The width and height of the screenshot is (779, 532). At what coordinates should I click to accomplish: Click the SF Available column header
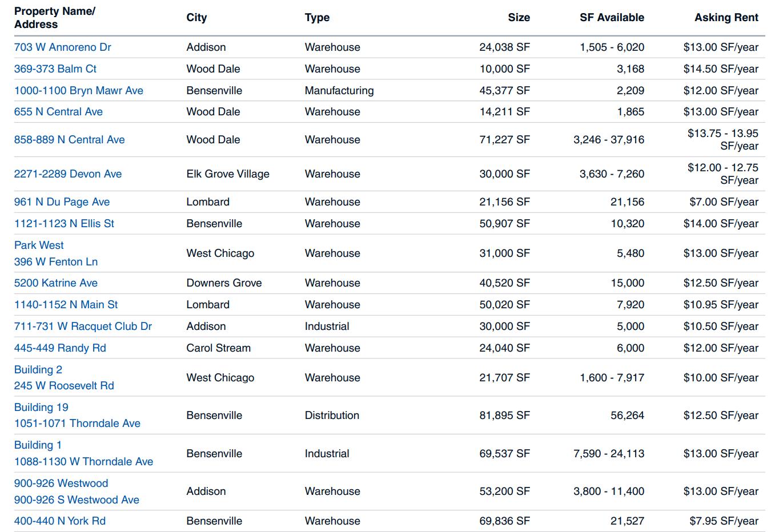click(x=612, y=18)
